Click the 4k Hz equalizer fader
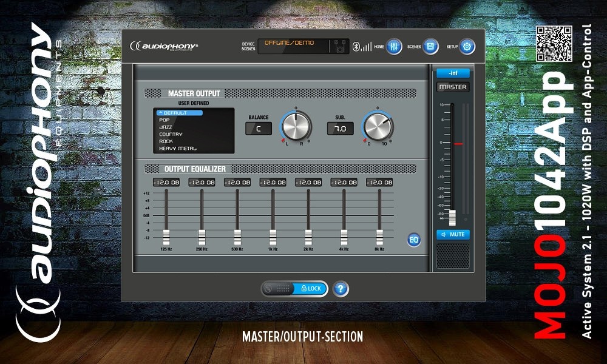The height and width of the screenshot is (364, 607). (344, 237)
